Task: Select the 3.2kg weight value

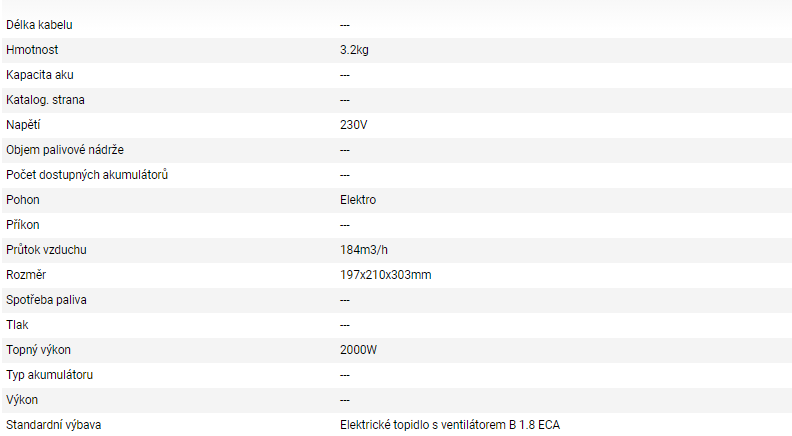Action: point(354,49)
